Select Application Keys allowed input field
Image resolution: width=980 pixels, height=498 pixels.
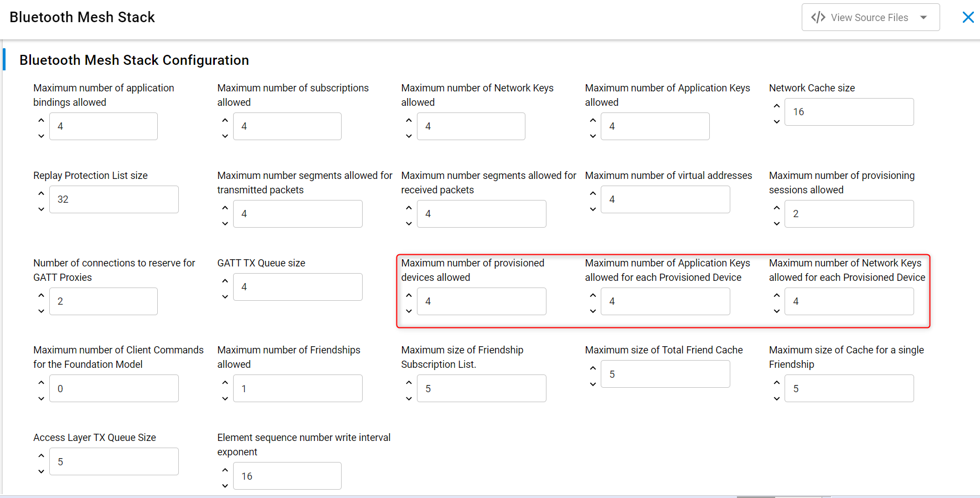click(655, 126)
